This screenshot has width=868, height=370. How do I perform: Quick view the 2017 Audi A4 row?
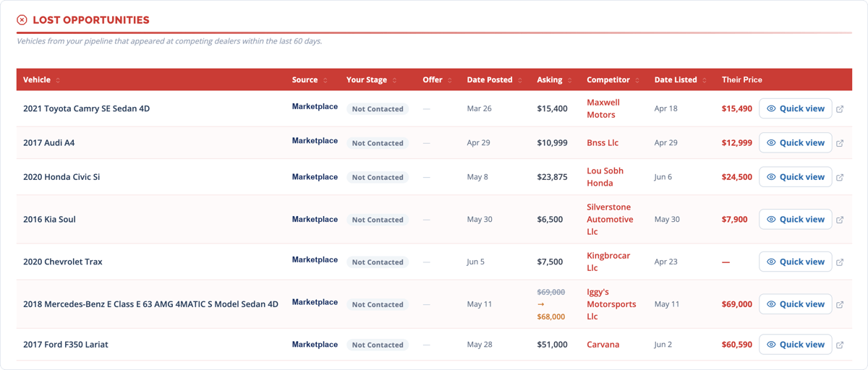(795, 142)
